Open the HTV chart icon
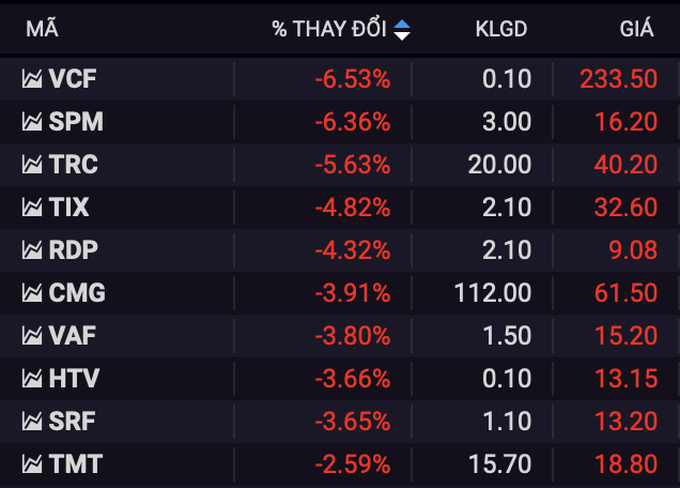Screen dimensions: 680x488 click(32, 379)
